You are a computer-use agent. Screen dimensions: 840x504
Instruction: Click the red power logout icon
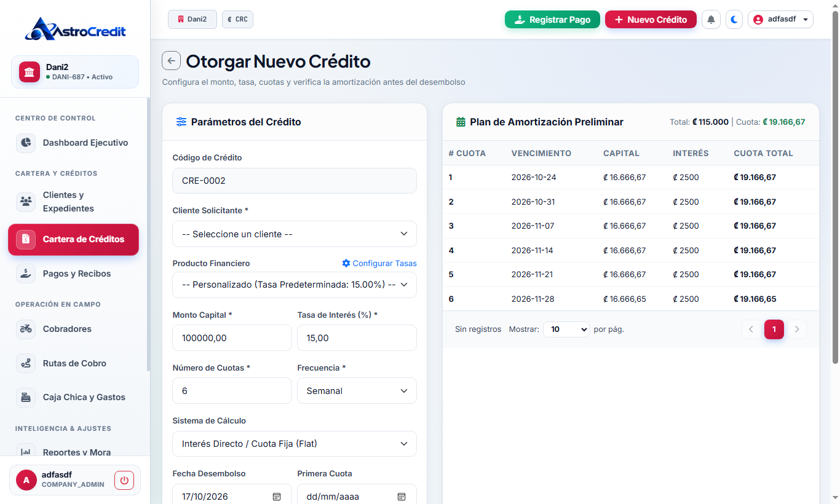124,480
